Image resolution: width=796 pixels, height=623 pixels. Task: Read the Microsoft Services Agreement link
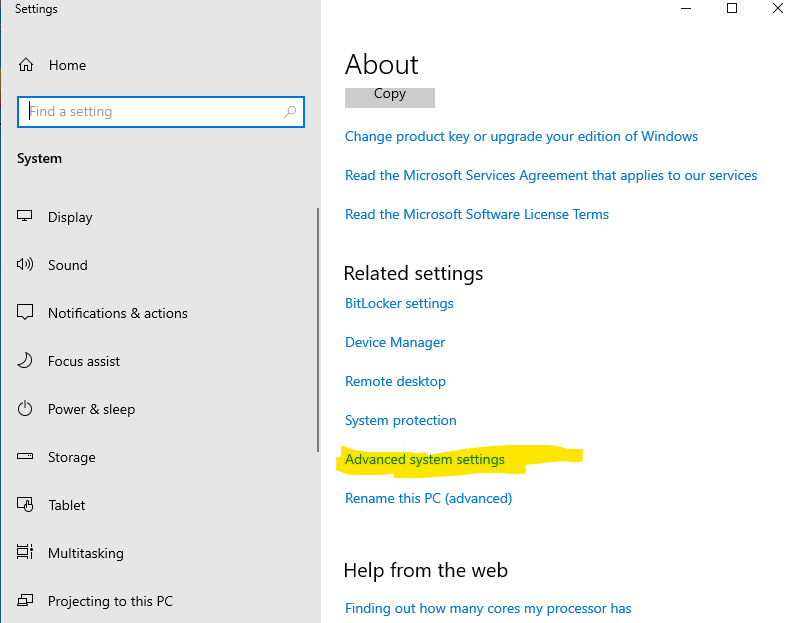click(551, 176)
